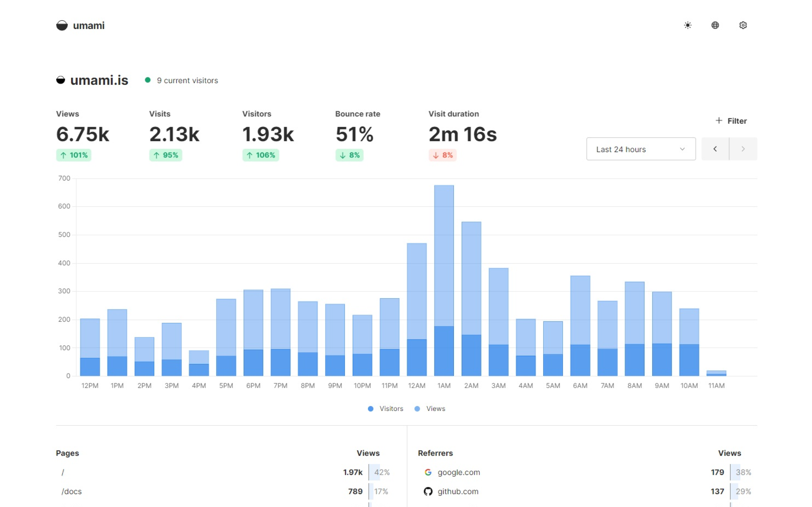Open the google.com referrer entry

(x=458, y=472)
